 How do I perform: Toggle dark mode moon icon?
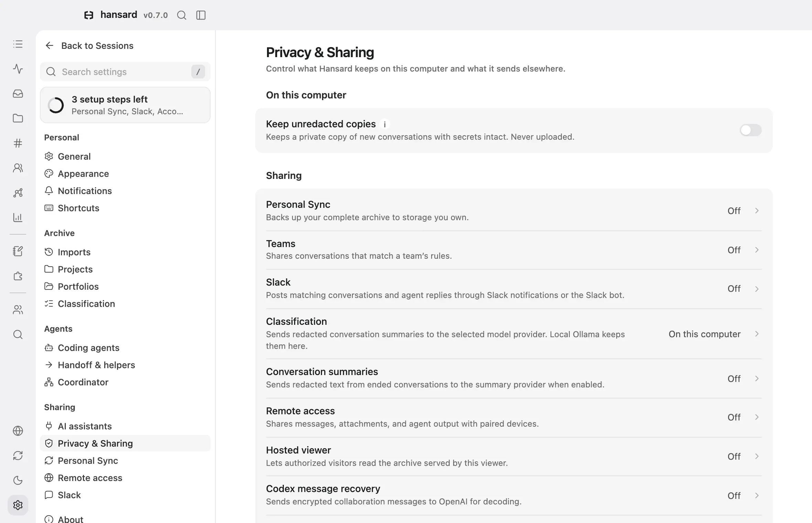tap(18, 480)
